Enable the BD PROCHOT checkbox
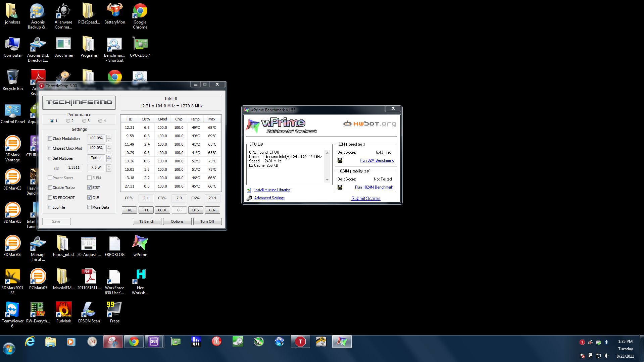 [50, 197]
